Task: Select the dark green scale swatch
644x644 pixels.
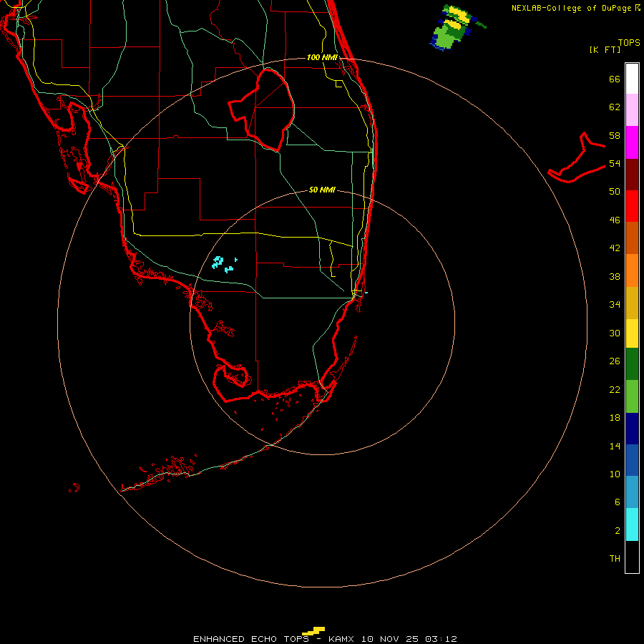Action: [x=632, y=364]
